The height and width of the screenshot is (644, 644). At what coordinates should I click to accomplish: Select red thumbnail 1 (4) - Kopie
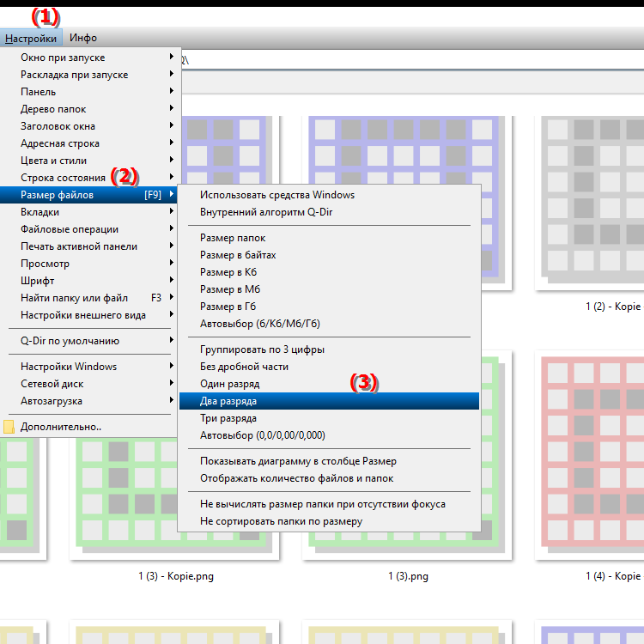pyautogui.click(x=590, y=454)
